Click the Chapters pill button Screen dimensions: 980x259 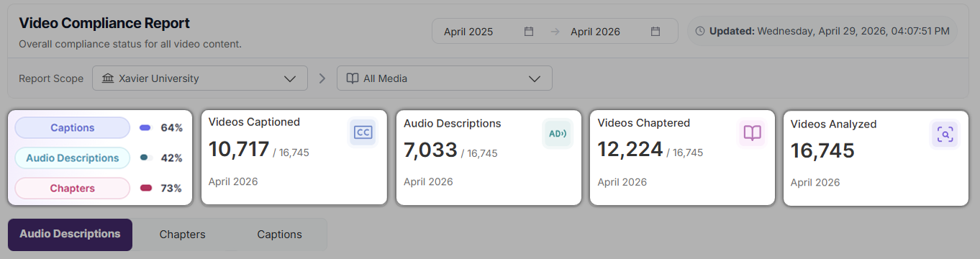(73, 188)
